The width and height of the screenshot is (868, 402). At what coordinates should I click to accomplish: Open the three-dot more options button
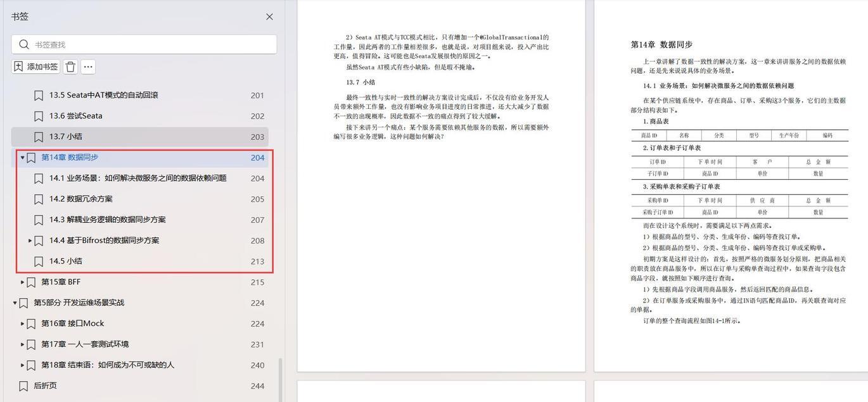click(88, 66)
